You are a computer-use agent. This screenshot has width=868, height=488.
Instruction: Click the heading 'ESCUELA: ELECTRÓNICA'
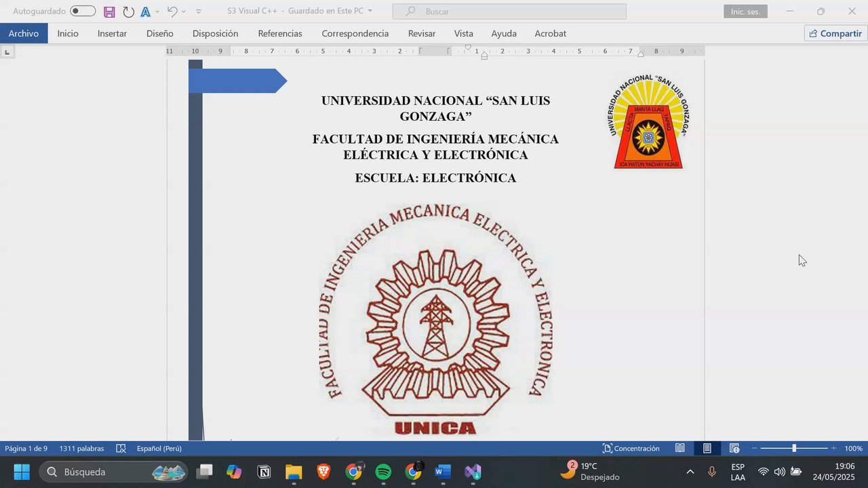click(435, 178)
